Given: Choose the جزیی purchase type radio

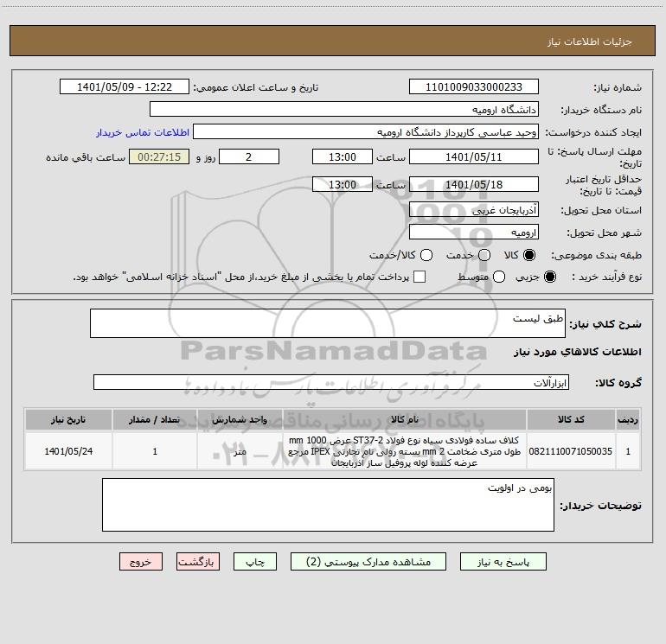Looking at the screenshot, I should [549, 277].
